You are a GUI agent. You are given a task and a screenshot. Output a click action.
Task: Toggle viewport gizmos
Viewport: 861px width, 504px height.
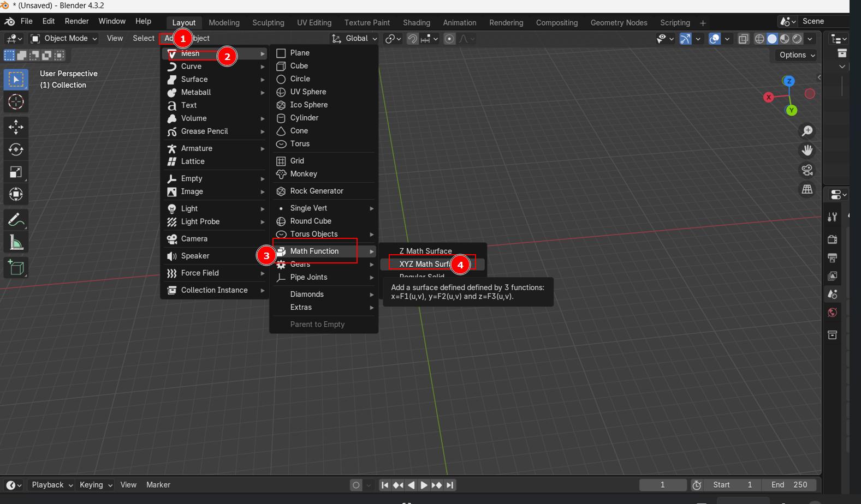point(685,39)
